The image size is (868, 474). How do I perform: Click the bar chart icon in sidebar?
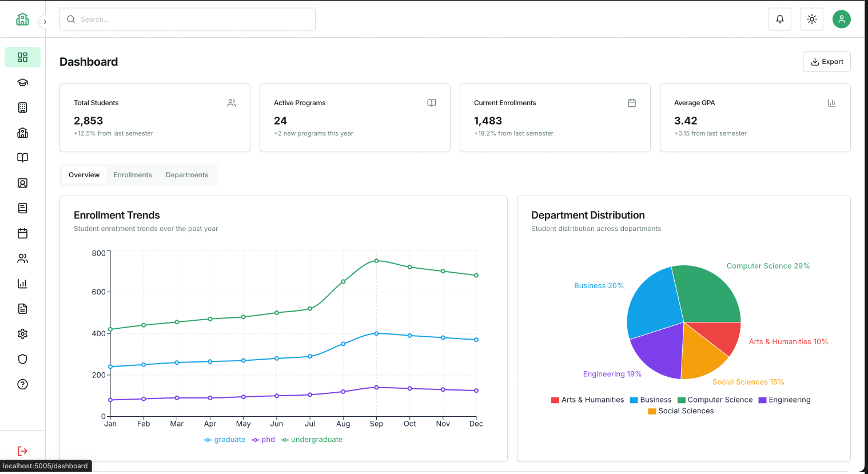coord(22,284)
